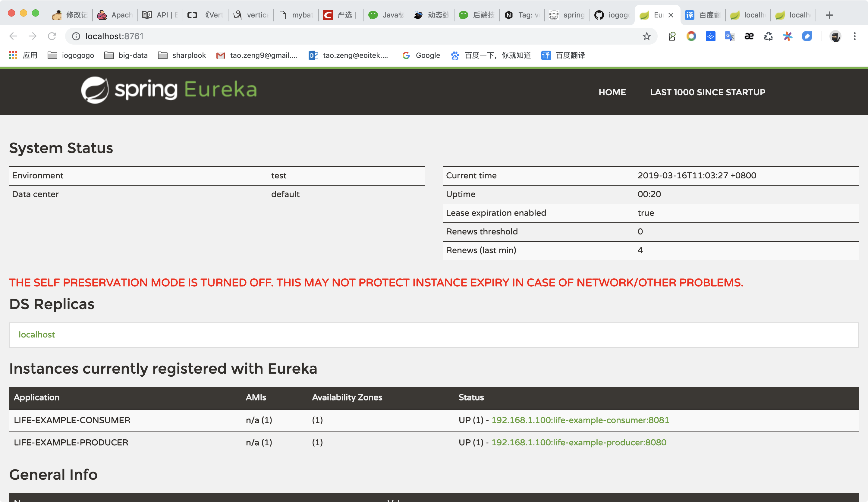
Task: Open Chrome's three-dot menu
Action: click(x=854, y=36)
